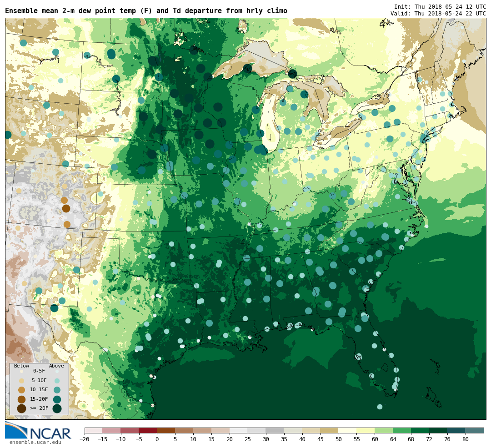491x448 pixels.
Task: Click the colorbar tick label '80'
Action: [466, 439]
